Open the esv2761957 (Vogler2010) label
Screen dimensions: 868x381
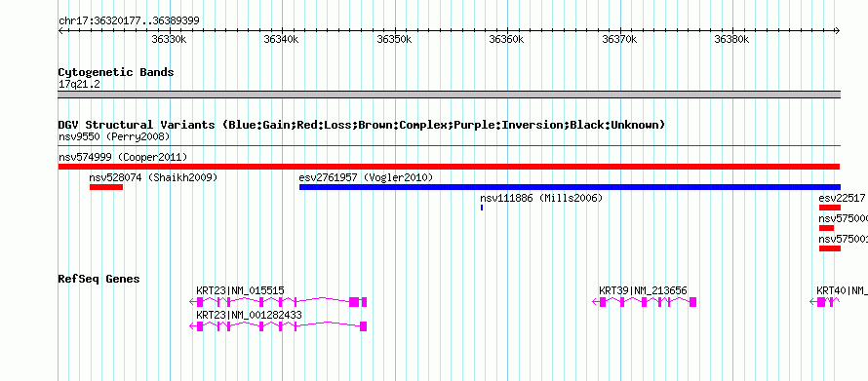click(x=366, y=177)
